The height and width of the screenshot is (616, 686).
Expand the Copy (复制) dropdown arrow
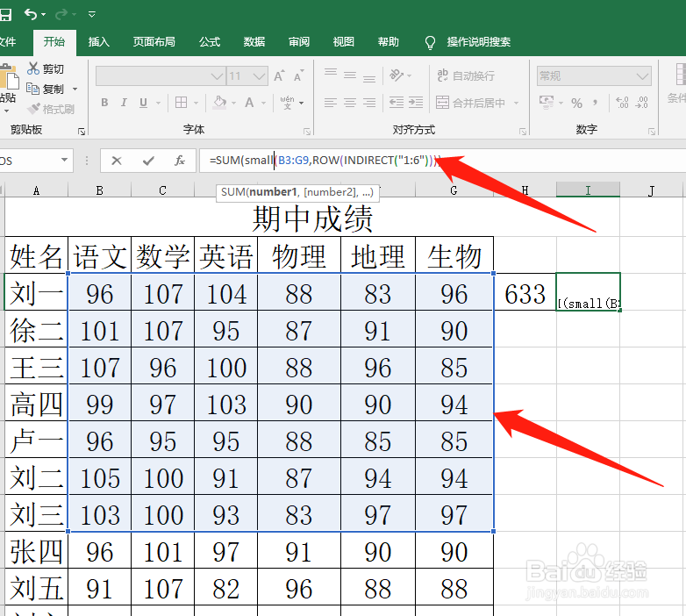75,90
